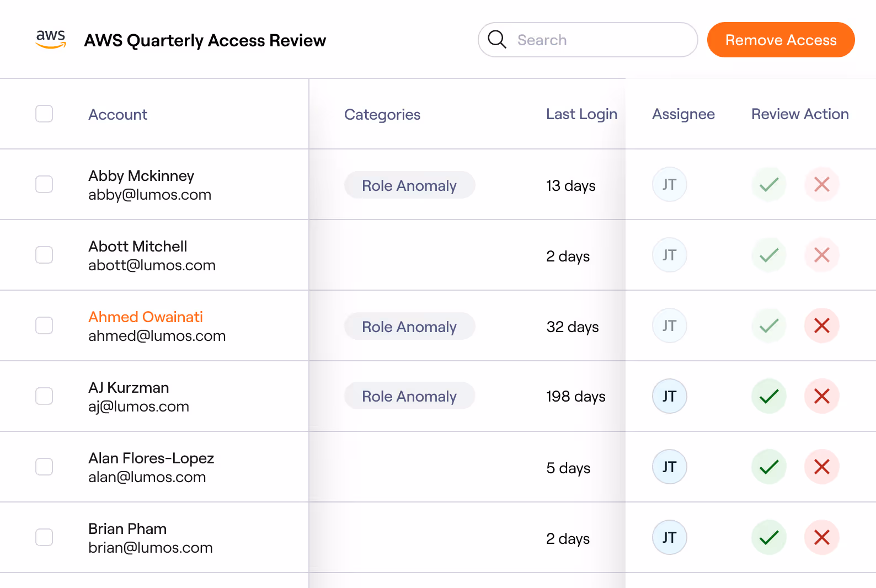Click the 32 days last login value
Image resolution: width=876 pixels, height=588 pixels.
pos(573,327)
